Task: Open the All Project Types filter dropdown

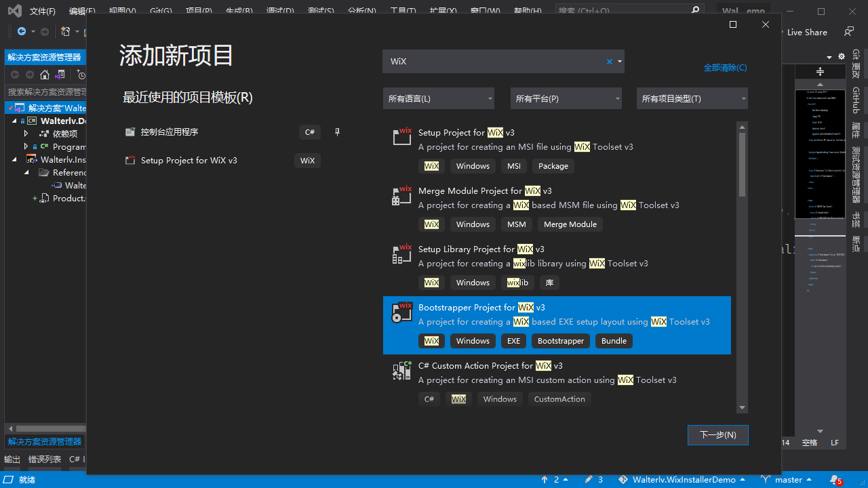Action: (x=692, y=98)
